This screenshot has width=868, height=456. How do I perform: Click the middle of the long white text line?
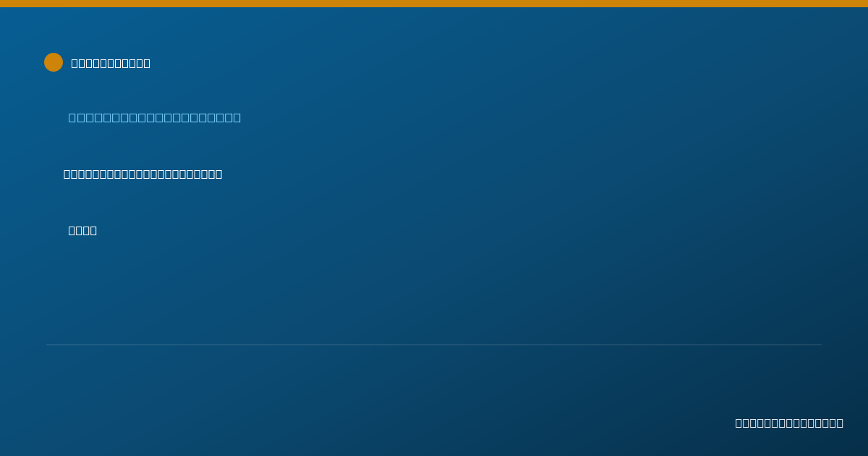click(142, 174)
